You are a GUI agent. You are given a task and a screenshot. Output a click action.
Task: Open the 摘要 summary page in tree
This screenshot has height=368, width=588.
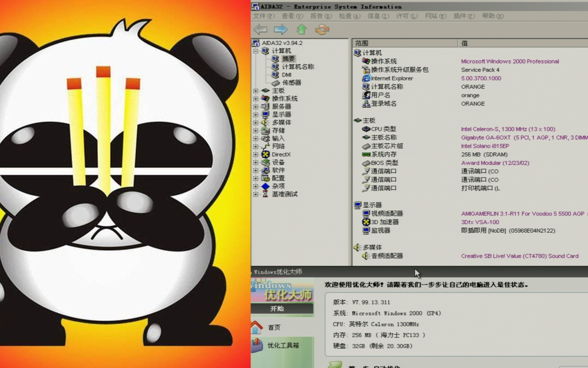tap(288, 59)
